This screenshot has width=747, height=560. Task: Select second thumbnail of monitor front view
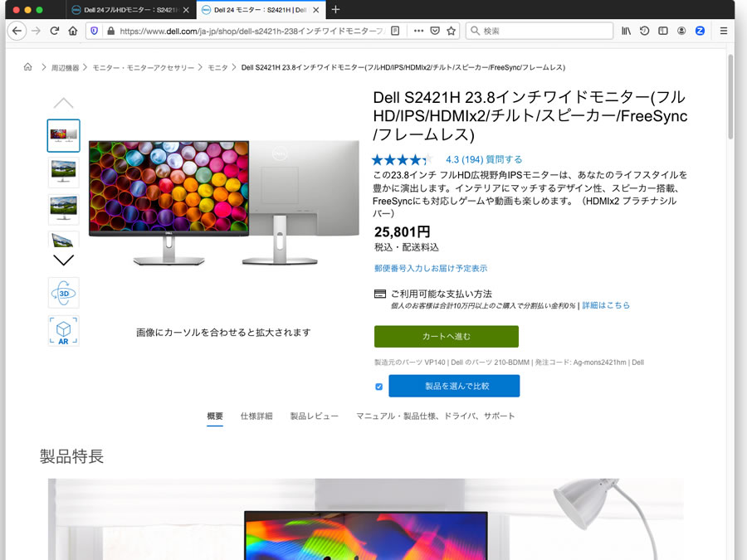tap(63, 173)
